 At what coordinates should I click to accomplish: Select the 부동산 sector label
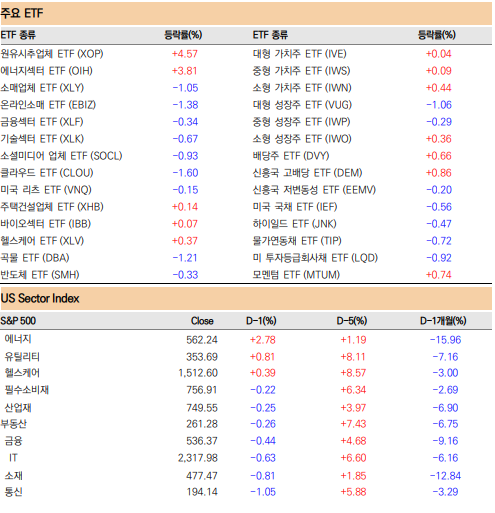coord(14,424)
